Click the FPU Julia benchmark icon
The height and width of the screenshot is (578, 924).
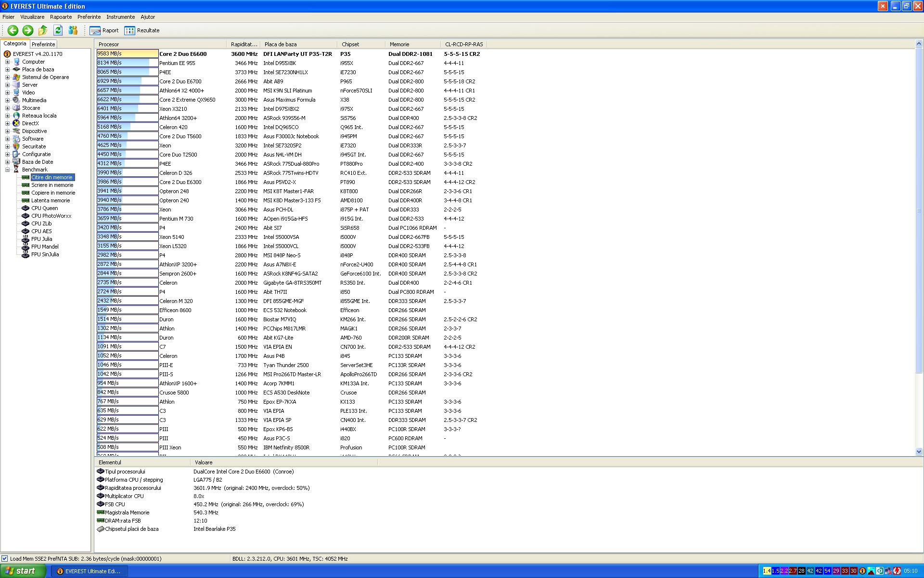click(x=26, y=239)
